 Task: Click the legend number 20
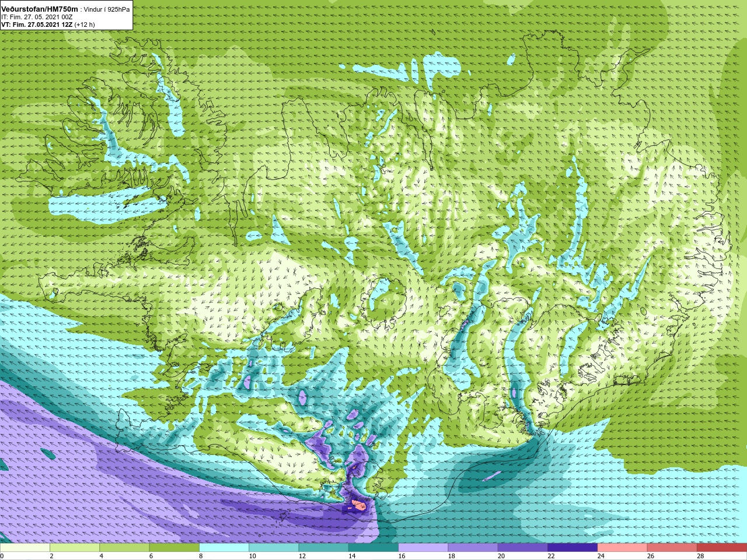coord(501,556)
